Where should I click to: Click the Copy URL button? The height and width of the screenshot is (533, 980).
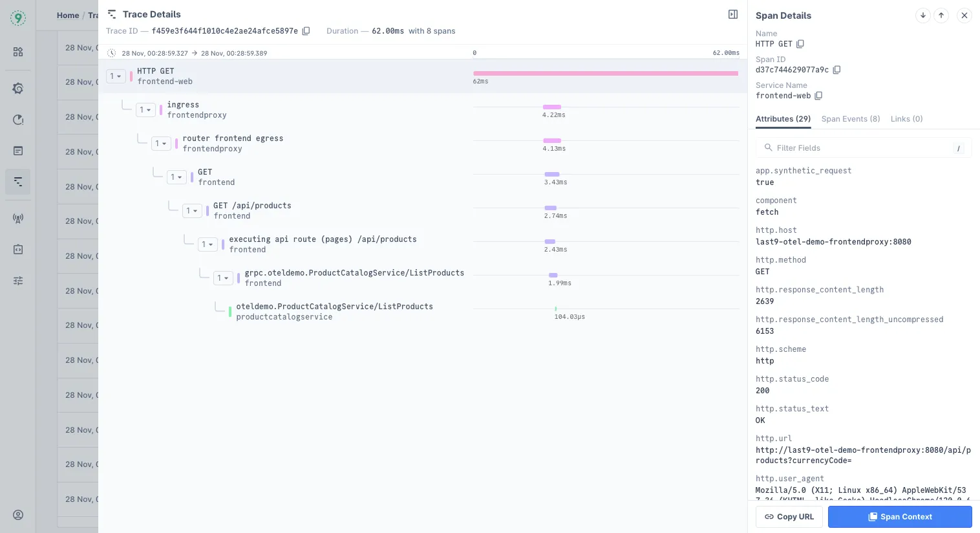pyautogui.click(x=789, y=517)
